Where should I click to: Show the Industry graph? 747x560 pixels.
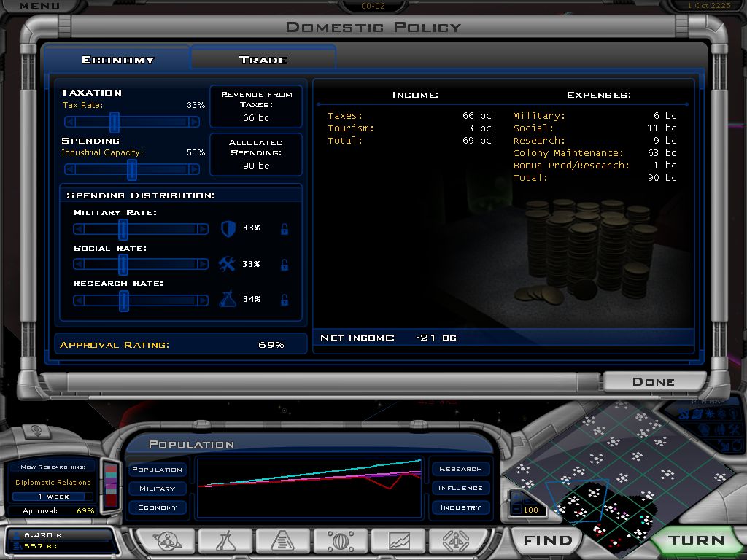[x=461, y=507]
